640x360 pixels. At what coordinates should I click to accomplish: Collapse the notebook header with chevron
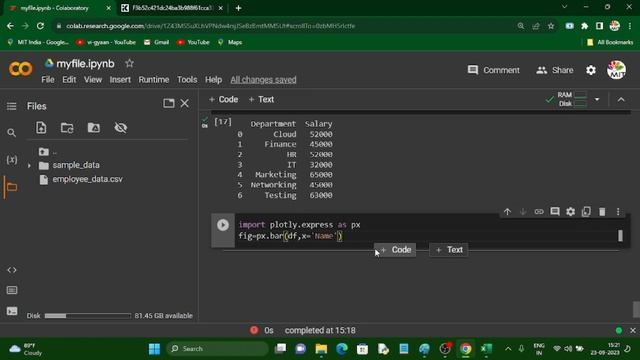(621, 100)
